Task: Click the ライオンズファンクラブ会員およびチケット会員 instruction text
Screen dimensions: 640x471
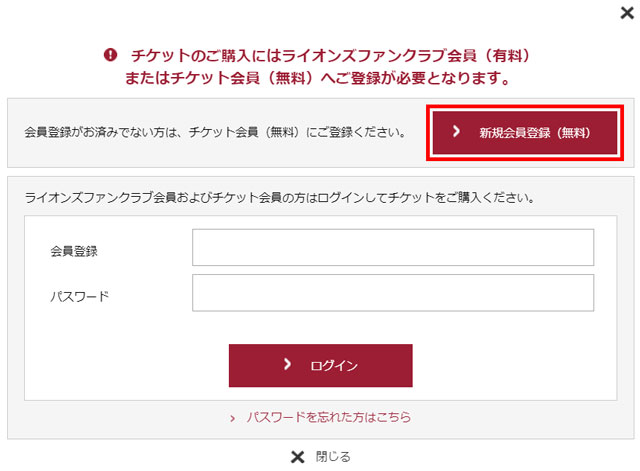Action: point(278,198)
